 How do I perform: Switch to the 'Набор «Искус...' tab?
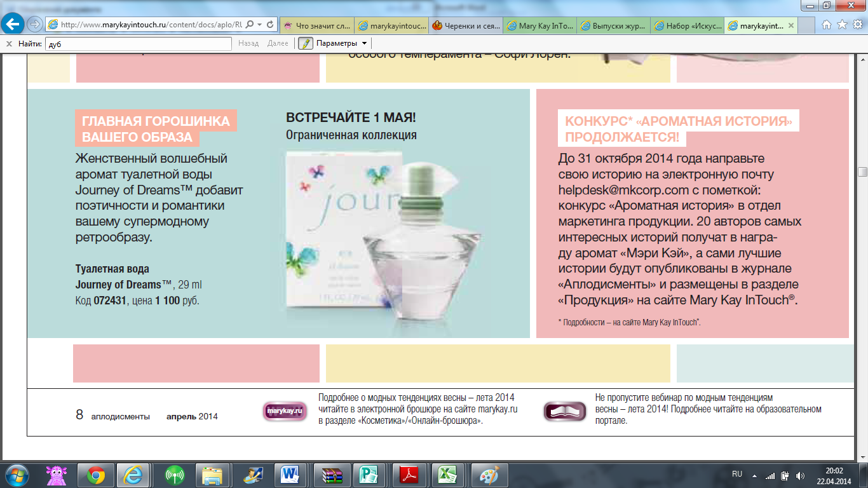[x=688, y=26]
